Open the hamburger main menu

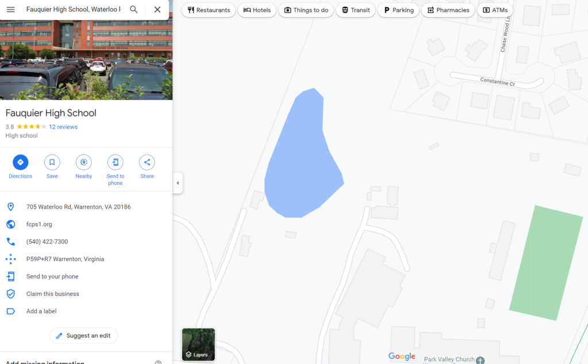10,9
